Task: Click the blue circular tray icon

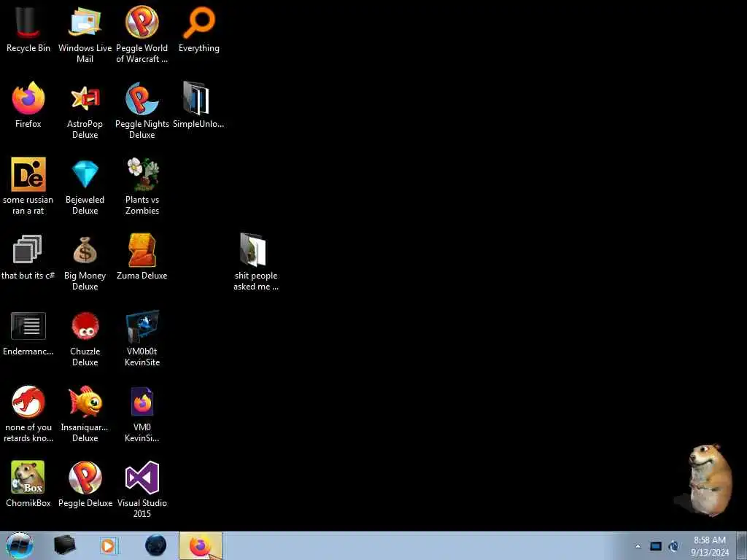Action: [673, 546]
